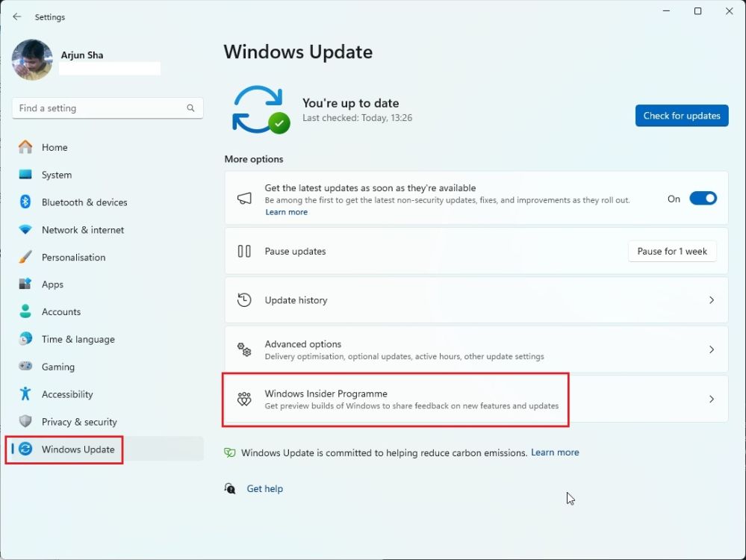Open the Arjun Sha profile picture

(32, 60)
